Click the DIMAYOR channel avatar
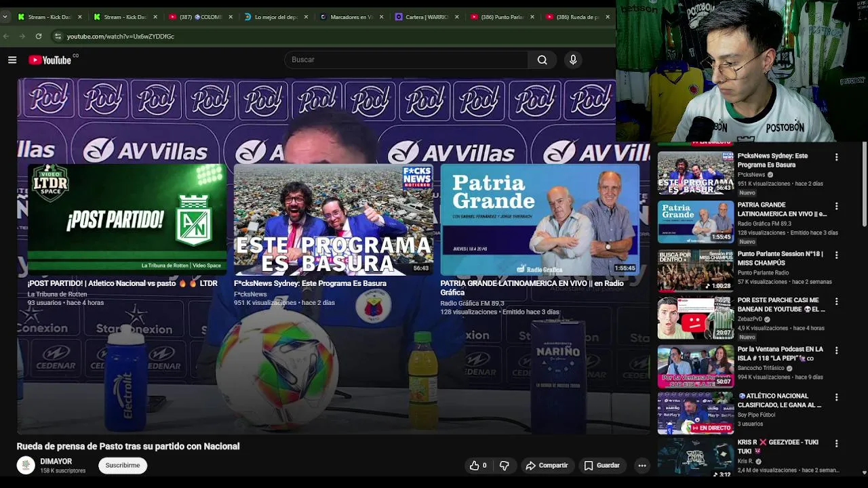The width and height of the screenshot is (868, 488). pos(26,465)
